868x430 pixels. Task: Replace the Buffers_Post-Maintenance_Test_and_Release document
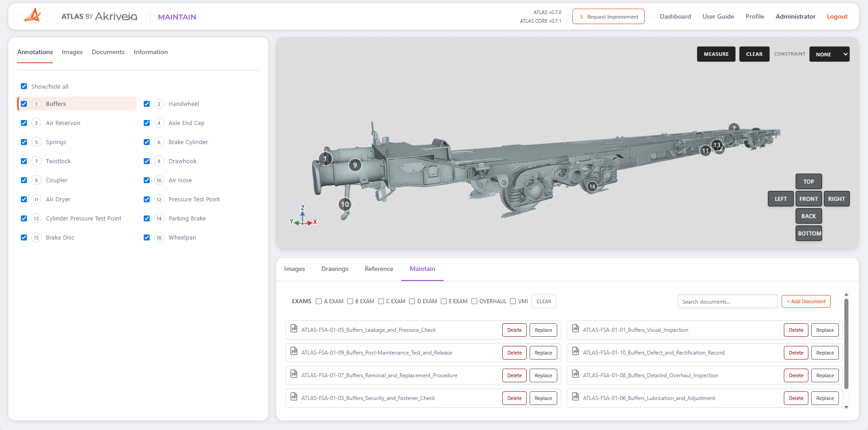point(543,353)
